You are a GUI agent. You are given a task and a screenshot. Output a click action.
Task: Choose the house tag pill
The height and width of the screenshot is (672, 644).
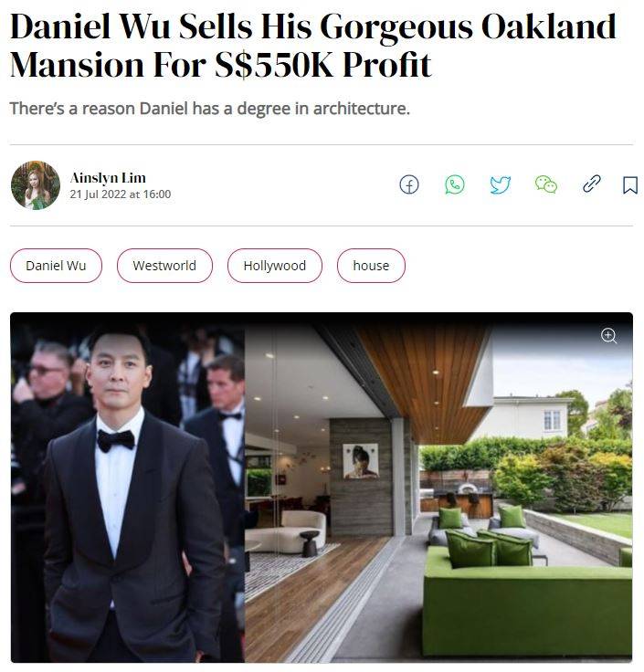point(371,266)
